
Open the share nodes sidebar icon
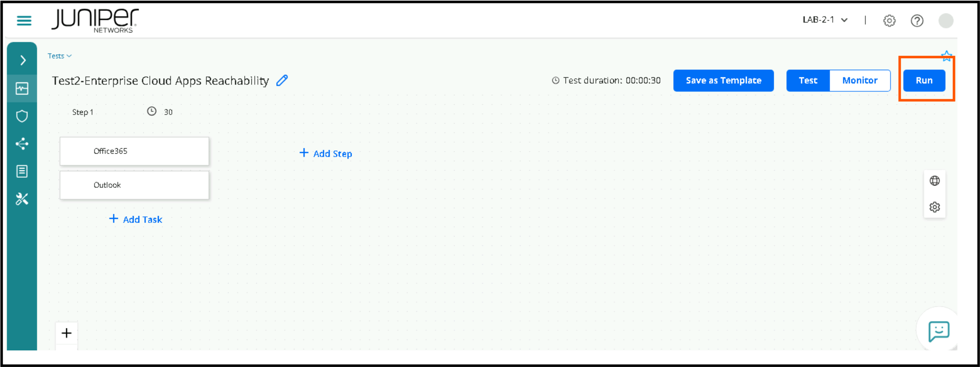22,144
